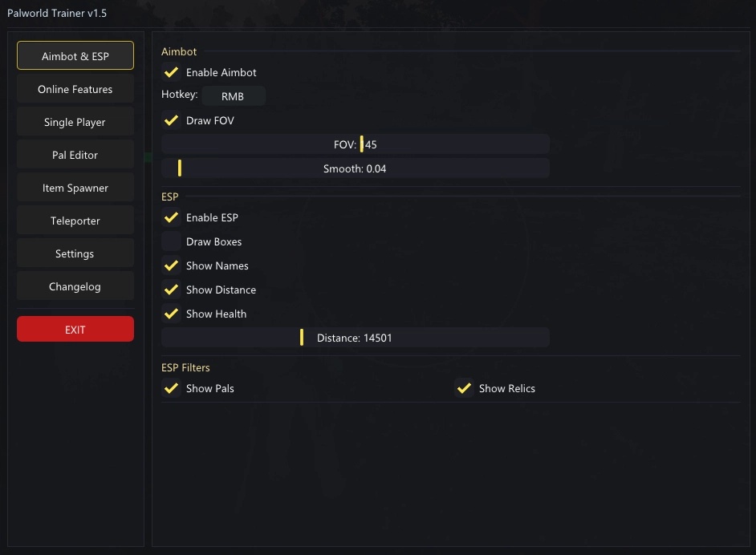Toggle the Show Distance checkbox
Viewport: 756px width, 555px height.
tap(171, 290)
